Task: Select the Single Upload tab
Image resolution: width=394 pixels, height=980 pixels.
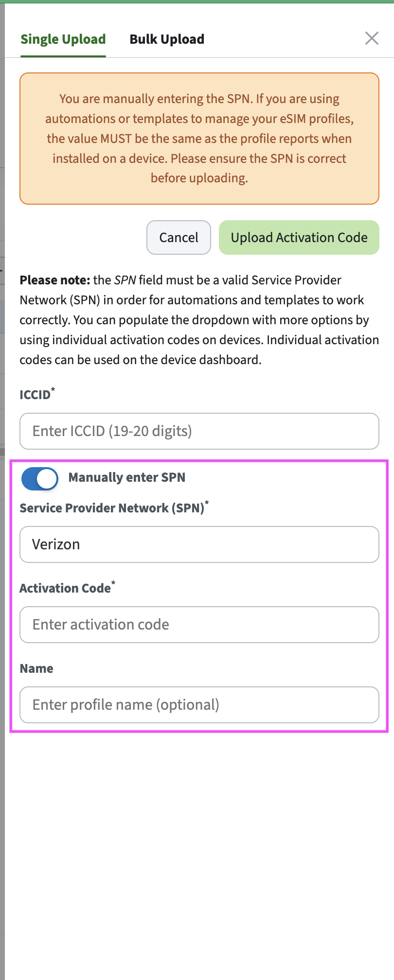Action: coord(63,39)
